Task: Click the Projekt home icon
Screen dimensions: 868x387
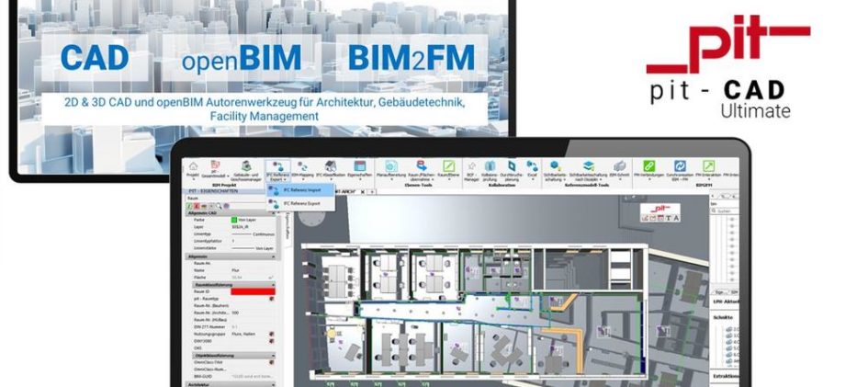Action: 193,165
